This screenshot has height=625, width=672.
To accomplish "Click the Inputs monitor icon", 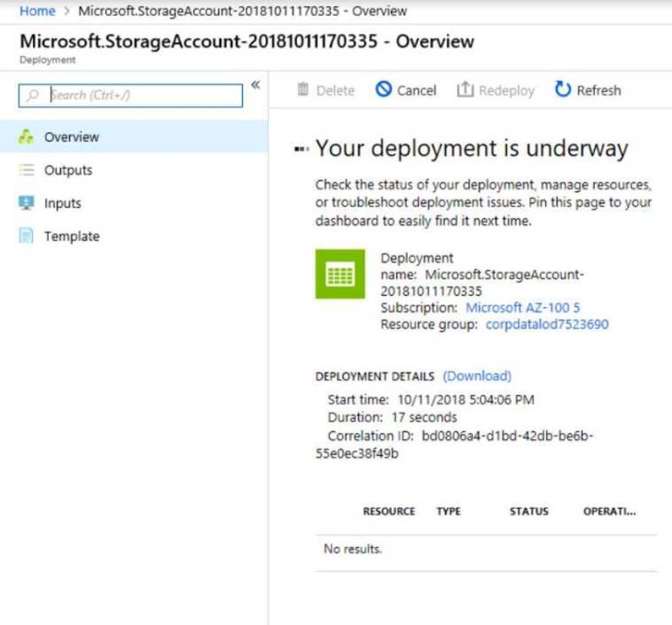I will pos(26,203).
